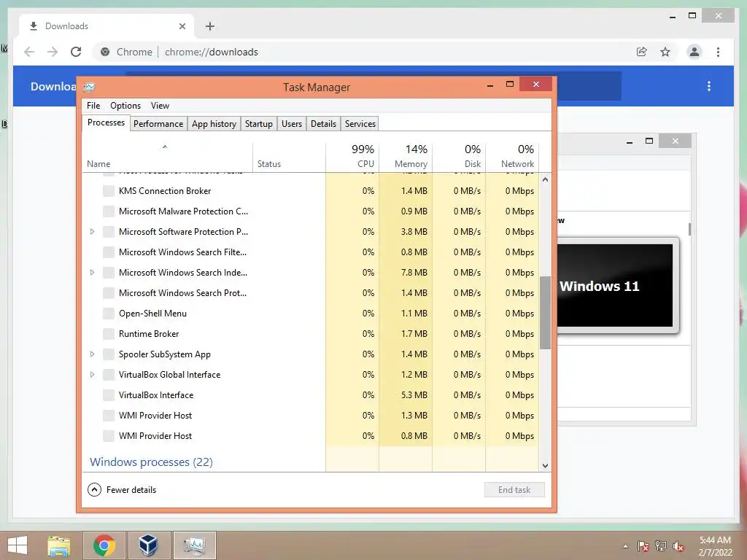Open the Options menu
The image size is (747, 560).
click(125, 106)
